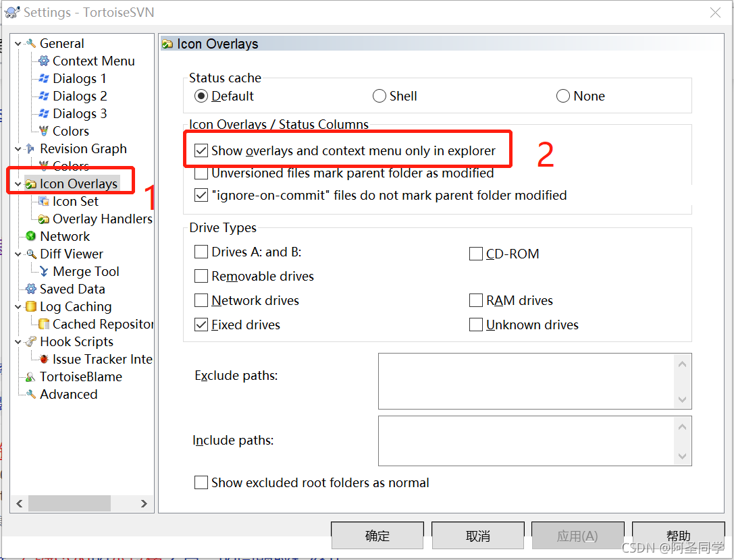Open the Merge Tool settings page
This screenshot has width=734, height=560.
tap(86, 271)
